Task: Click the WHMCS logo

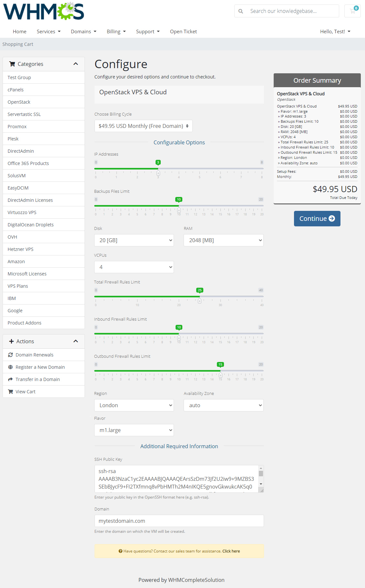Action: 44,11
